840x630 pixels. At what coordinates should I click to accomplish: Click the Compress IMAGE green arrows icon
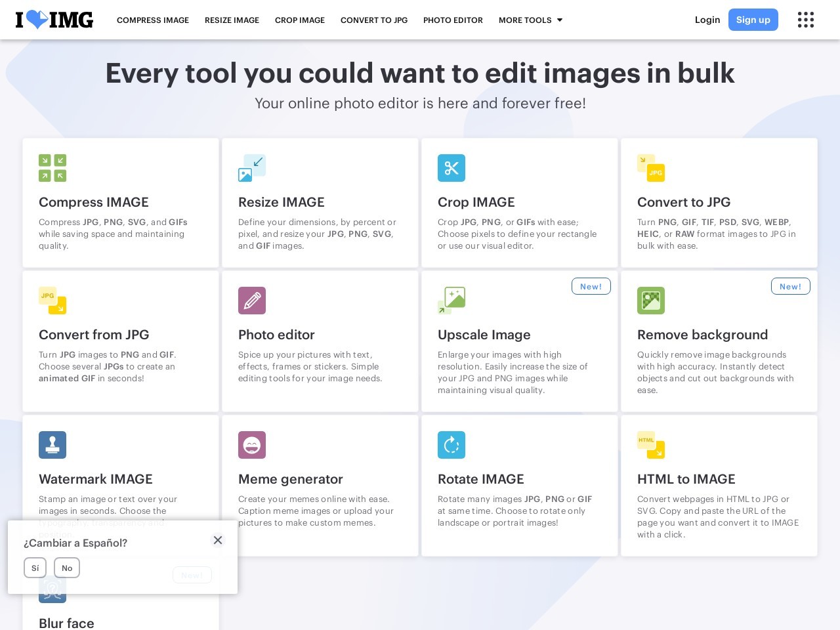coord(52,168)
